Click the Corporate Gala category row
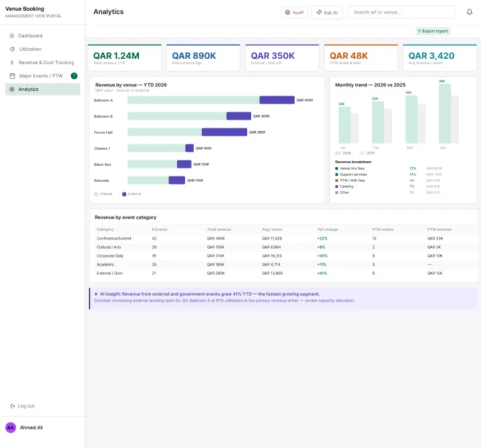The height and width of the screenshot is (448, 481). 285,256
